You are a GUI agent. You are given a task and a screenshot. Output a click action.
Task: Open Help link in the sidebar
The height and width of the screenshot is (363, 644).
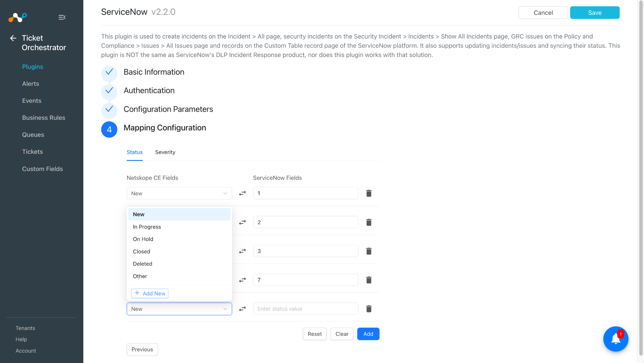[x=21, y=339]
